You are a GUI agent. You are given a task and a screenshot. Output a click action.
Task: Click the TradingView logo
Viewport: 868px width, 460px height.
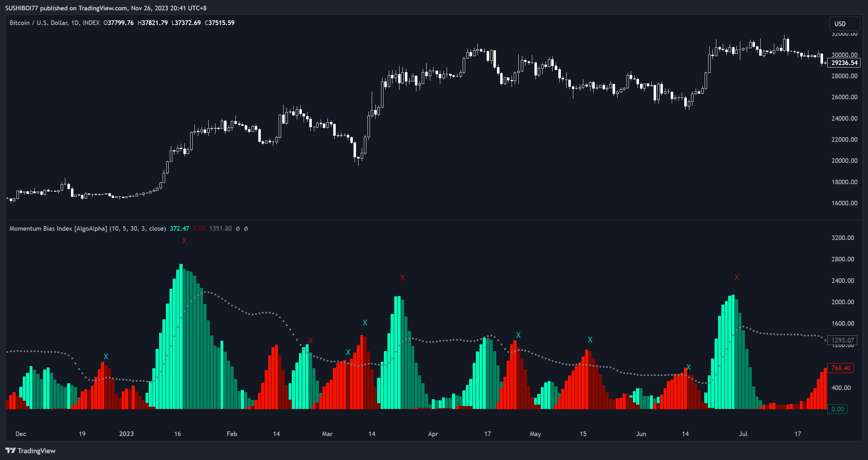[x=30, y=451]
